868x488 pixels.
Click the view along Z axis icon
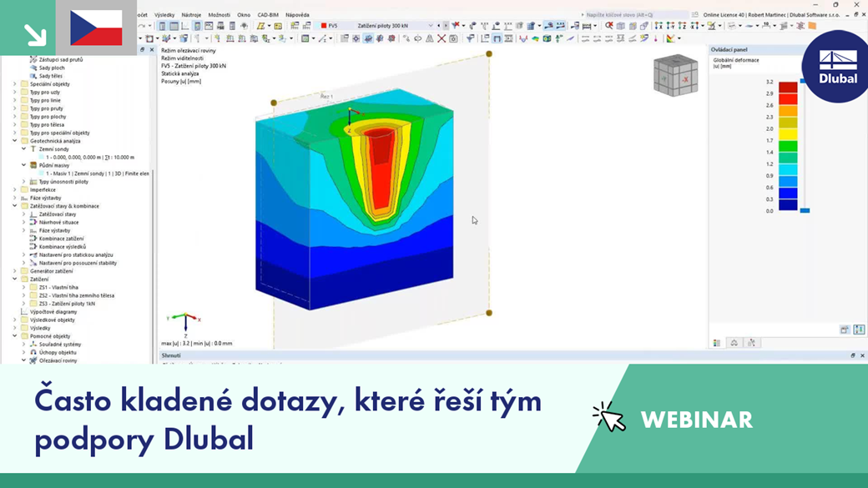click(682, 26)
